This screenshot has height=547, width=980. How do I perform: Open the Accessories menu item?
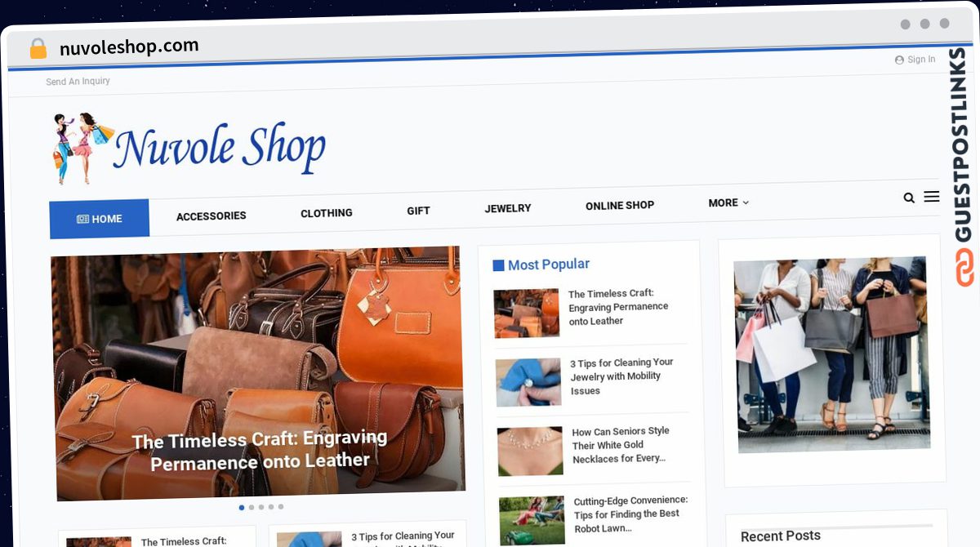pos(211,216)
